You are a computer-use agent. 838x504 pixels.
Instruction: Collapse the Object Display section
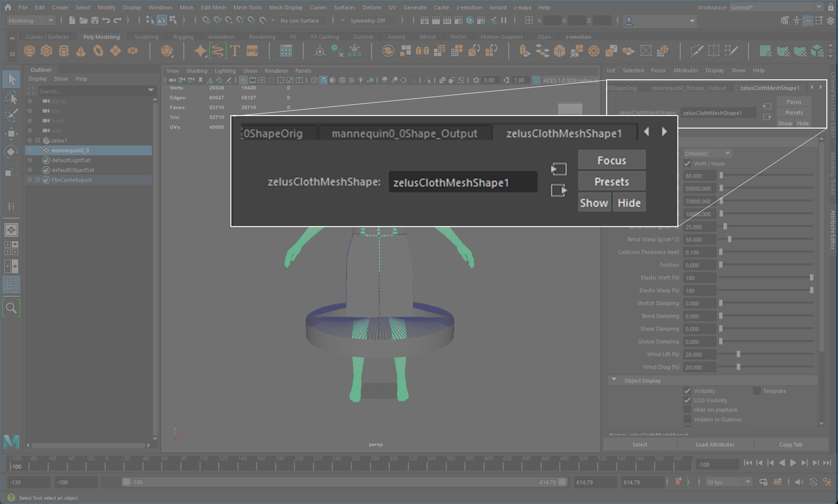point(614,380)
